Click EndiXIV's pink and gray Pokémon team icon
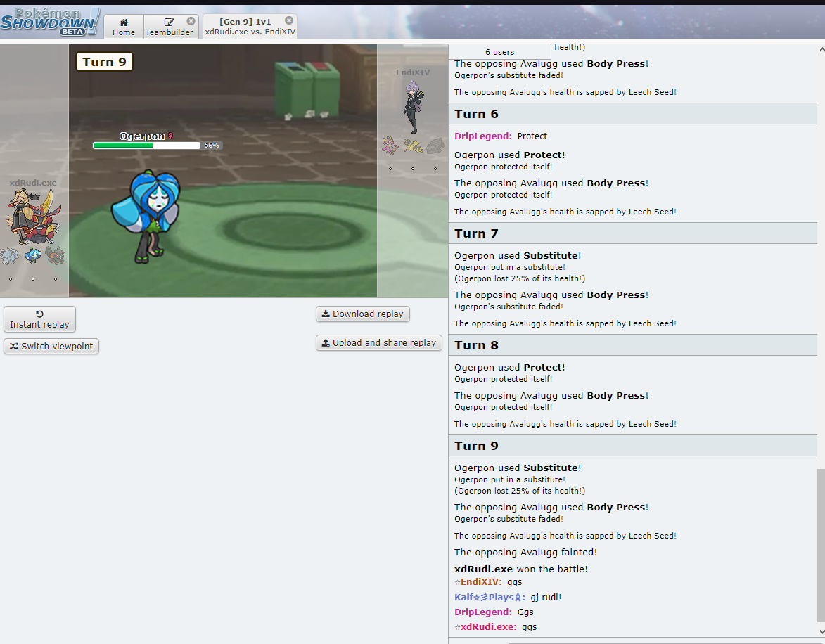The image size is (825, 644). tap(390, 146)
